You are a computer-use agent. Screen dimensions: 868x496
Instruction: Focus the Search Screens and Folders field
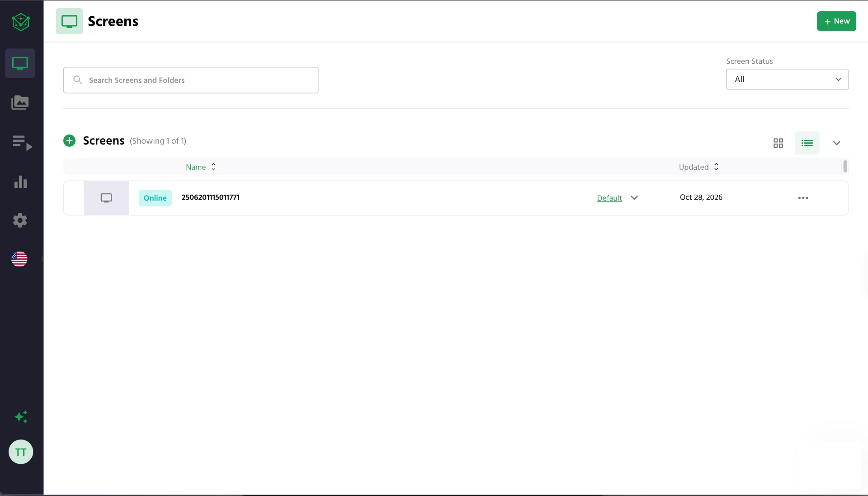pyautogui.click(x=191, y=80)
